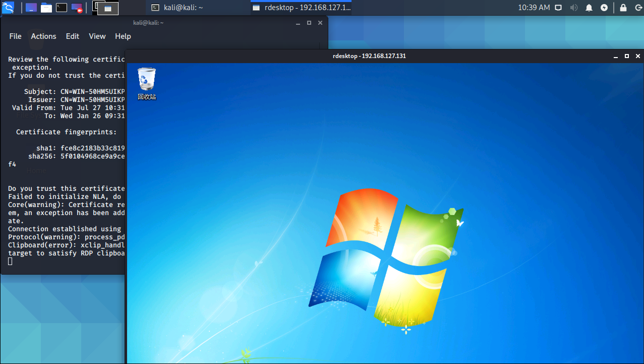Click the 'Issuer: CN=WIN-50HM5UIKP' line
This screenshot has height=364, width=644.
(76, 99)
